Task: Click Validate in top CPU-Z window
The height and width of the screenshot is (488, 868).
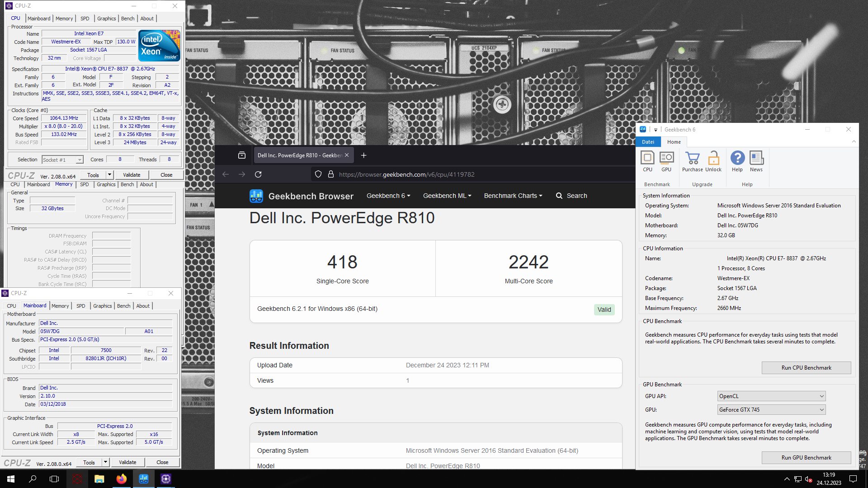Action: 132,175
